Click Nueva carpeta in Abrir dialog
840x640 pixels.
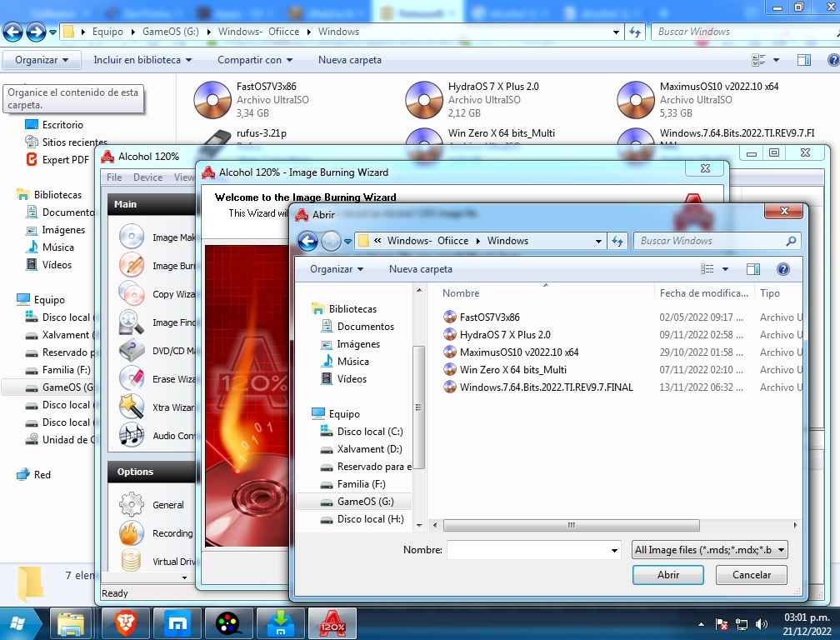tap(421, 269)
